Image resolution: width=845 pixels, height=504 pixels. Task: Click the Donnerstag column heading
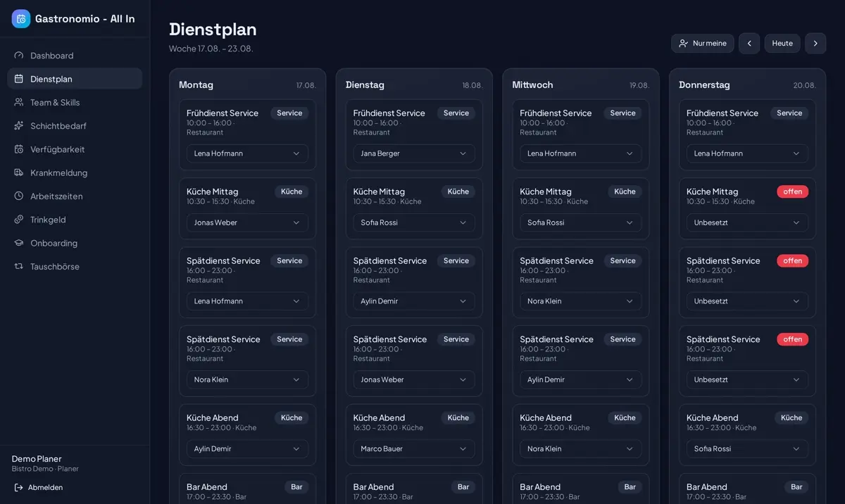pos(704,84)
